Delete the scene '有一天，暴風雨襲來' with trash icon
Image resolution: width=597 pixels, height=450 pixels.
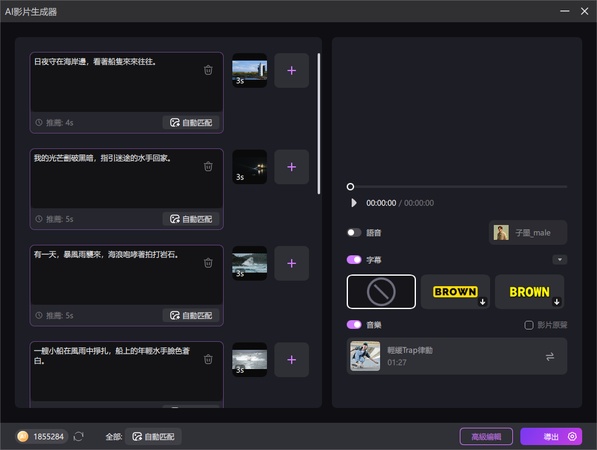(208, 263)
